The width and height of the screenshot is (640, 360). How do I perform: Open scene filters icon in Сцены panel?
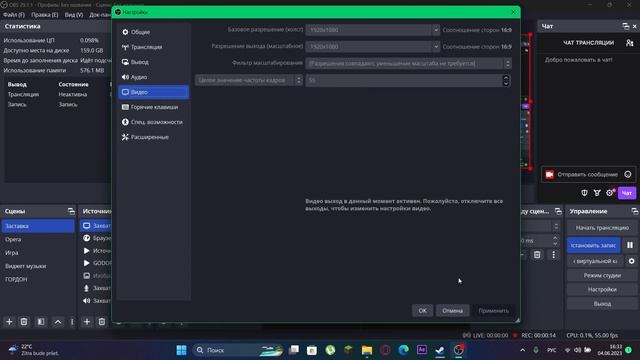pos(41,322)
